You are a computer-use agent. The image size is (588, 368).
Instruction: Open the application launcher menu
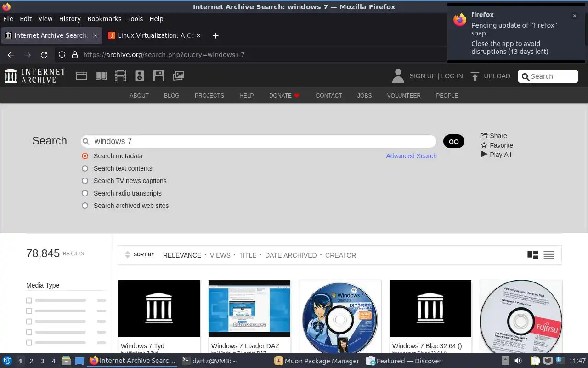(7, 361)
